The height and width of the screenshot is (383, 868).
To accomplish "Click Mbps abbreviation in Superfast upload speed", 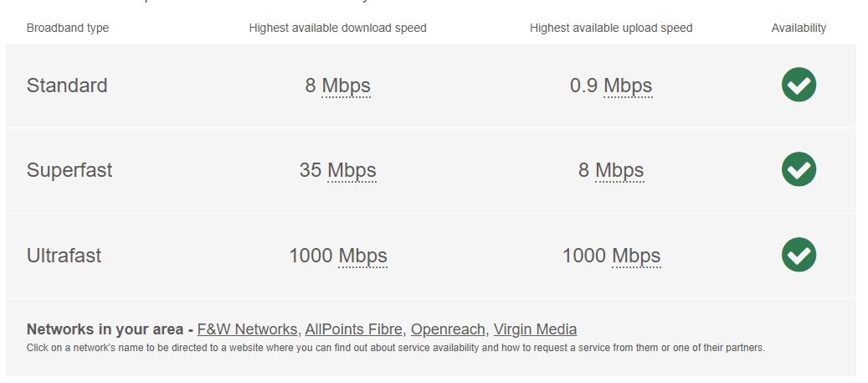I will pos(619,170).
